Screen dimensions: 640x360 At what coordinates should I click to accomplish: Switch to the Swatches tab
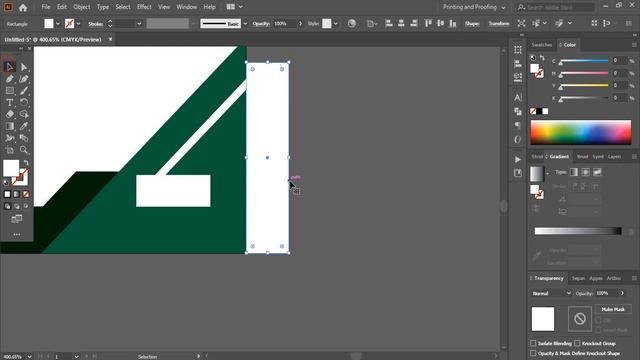click(542, 44)
